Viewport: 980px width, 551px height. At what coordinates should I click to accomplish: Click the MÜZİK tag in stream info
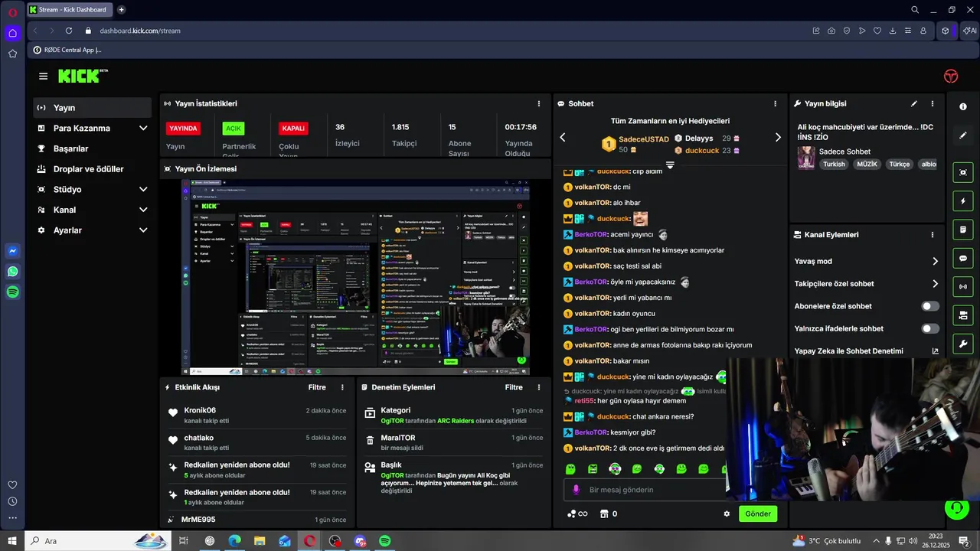point(867,164)
